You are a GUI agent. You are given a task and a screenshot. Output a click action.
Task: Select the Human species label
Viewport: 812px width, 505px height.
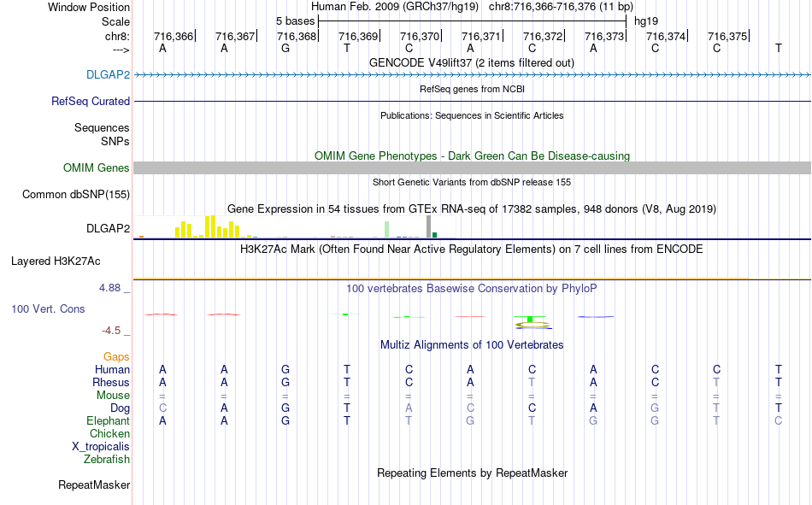tap(112, 369)
